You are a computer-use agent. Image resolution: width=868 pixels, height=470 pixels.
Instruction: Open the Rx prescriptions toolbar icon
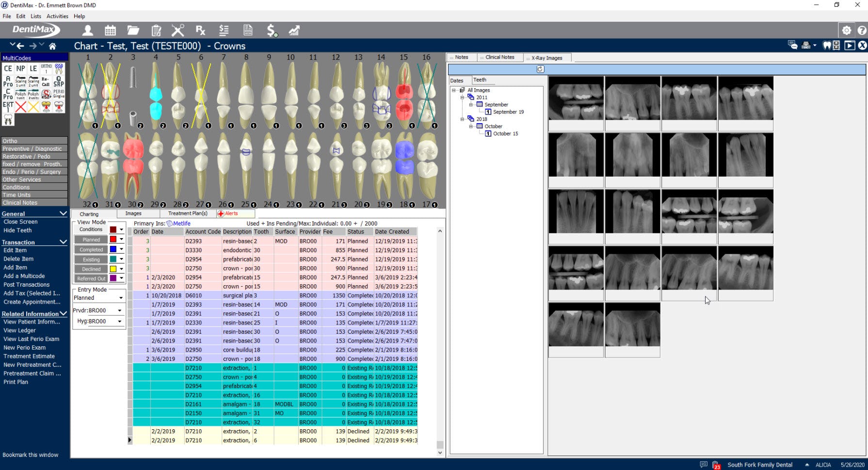[x=201, y=30]
